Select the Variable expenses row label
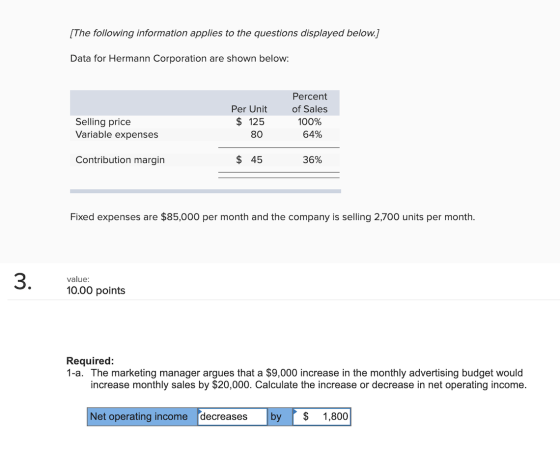Screen dimensions: 560x451 (117, 135)
